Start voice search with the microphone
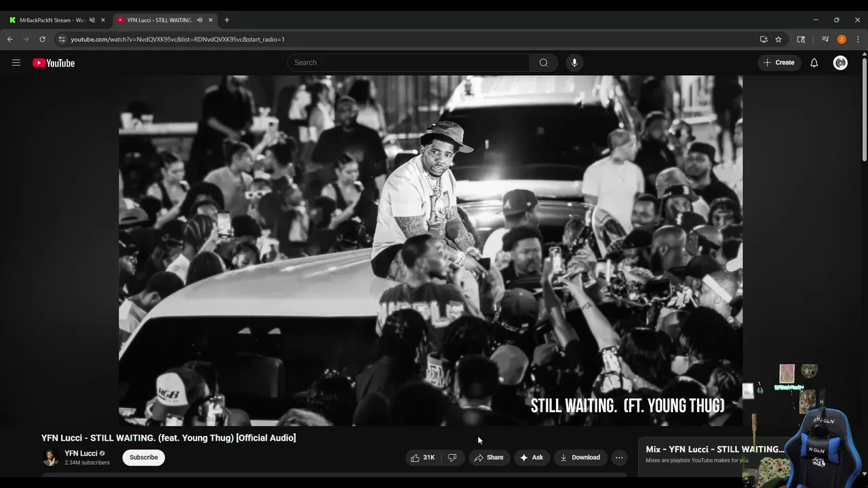This screenshot has width=868, height=488. (x=574, y=63)
